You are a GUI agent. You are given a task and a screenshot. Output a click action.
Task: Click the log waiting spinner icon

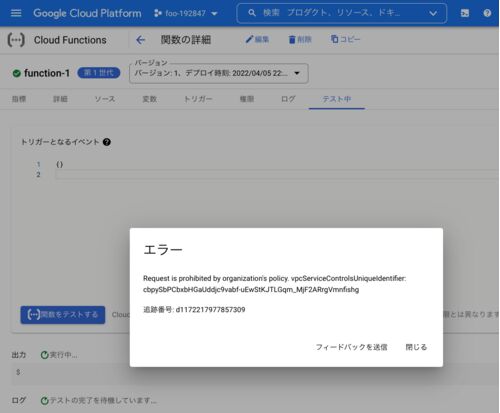coord(44,401)
